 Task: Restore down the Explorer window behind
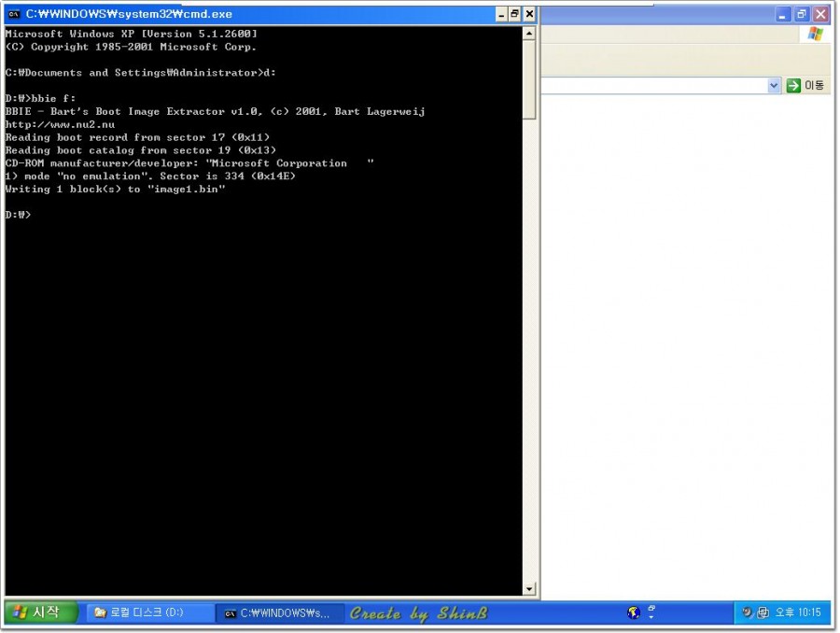click(802, 15)
